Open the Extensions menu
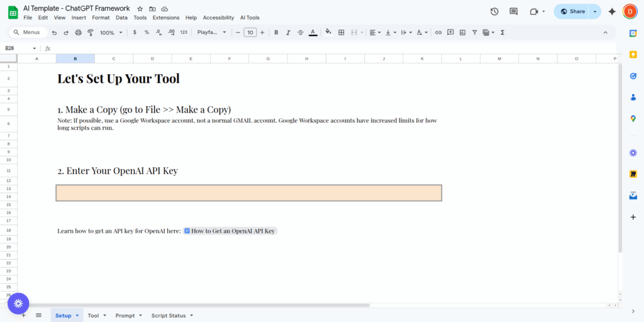The image size is (644, 322). click(x=166, y=18)
